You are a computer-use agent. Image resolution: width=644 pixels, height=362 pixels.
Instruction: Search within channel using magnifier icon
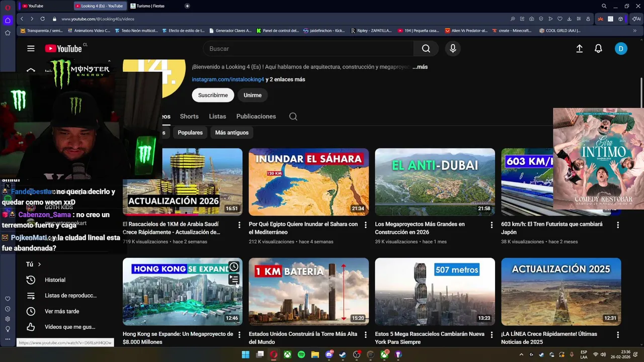(293, 116)
